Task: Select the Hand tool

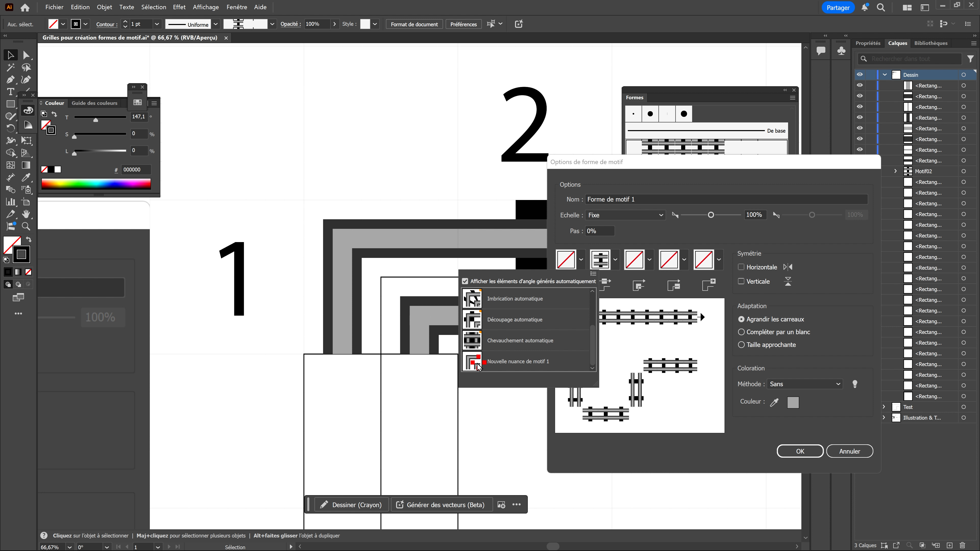Action: pos(26,214)
